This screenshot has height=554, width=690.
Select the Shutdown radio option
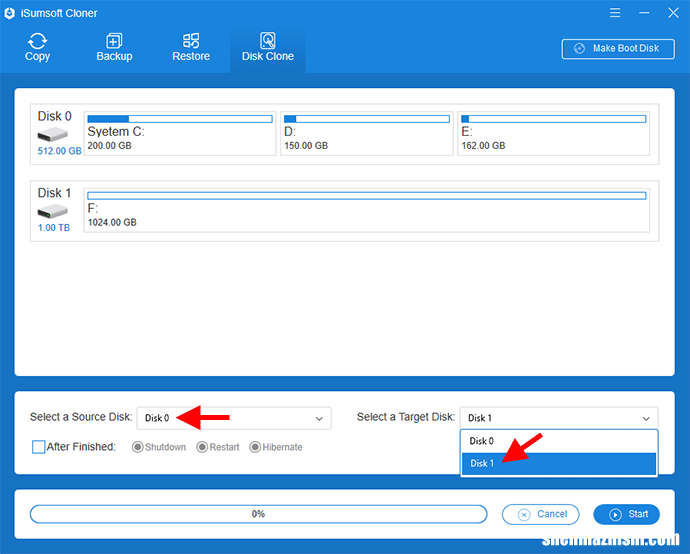click(159, 447)
